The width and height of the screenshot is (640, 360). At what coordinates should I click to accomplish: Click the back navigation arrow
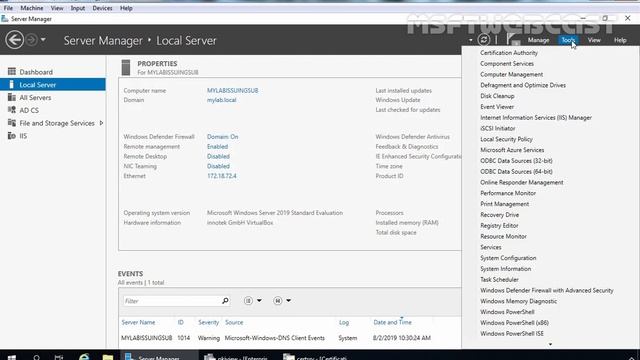click(x=15, y=40)
